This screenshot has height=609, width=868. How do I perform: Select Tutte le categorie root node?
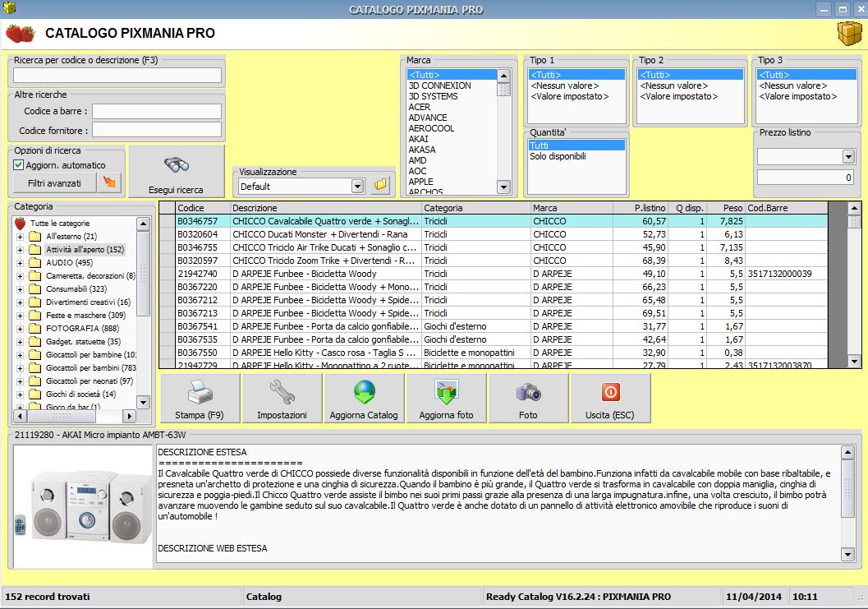(60, 224)
